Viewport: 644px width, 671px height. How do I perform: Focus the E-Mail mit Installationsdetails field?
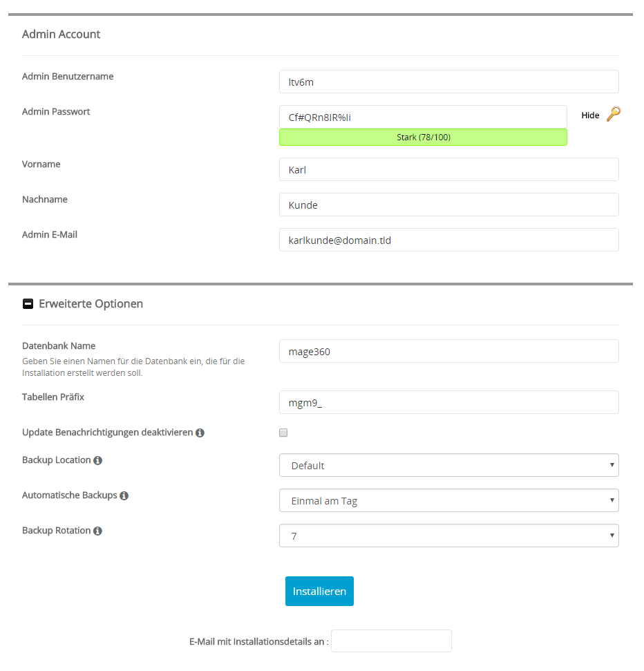(391, 641)
